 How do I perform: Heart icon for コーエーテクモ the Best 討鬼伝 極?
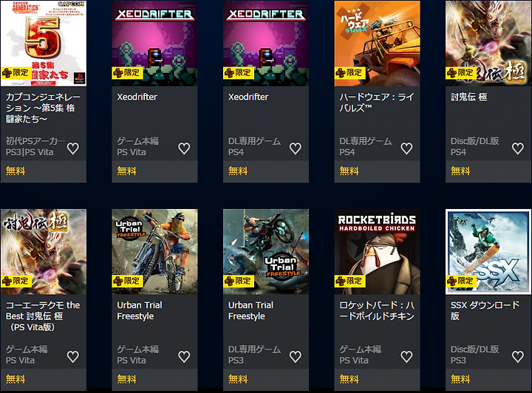tap(73, 357)
